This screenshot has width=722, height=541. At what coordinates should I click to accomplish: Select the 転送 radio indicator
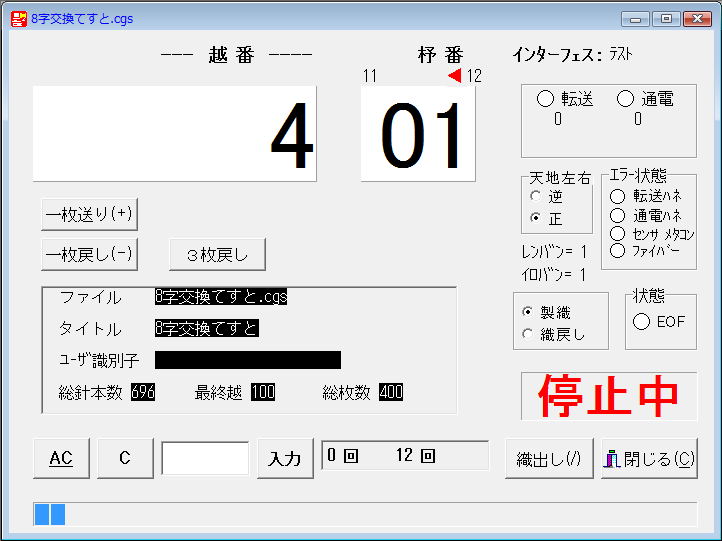545,99
